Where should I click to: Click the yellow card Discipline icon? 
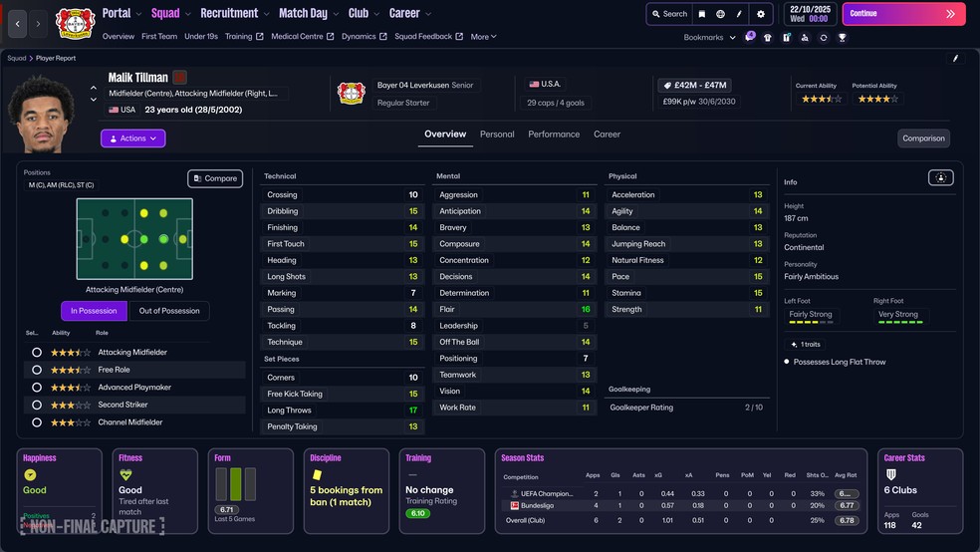coord(317,475)
